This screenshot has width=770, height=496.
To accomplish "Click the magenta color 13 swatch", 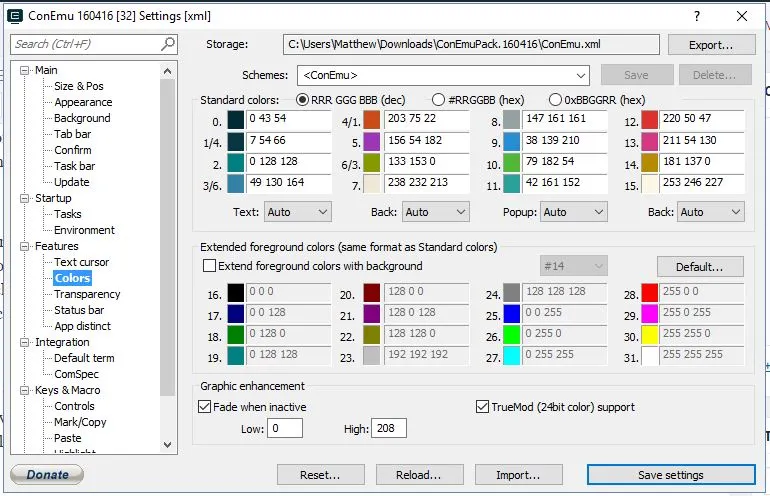I will coord(649,141).
